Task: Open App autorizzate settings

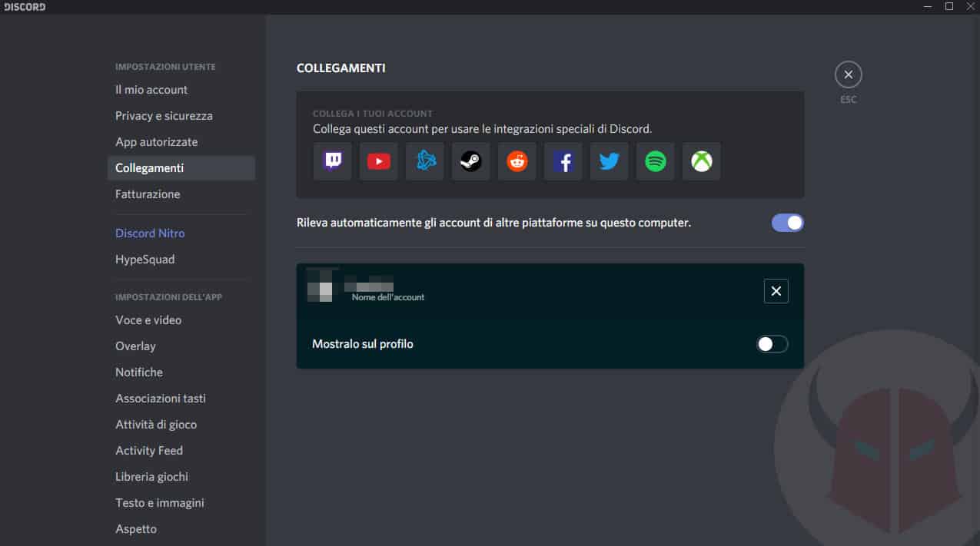Action: pos(181,142)
